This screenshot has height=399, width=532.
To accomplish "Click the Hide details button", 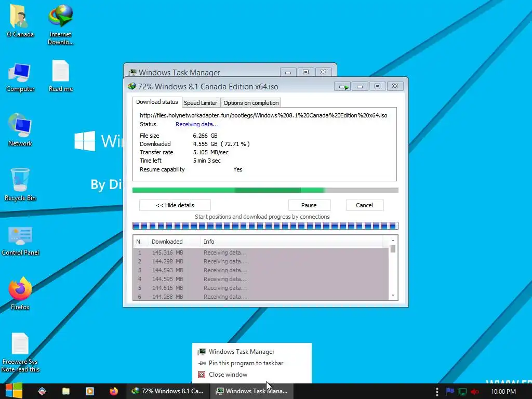I will pyautogui.click(x=175, y=205).
